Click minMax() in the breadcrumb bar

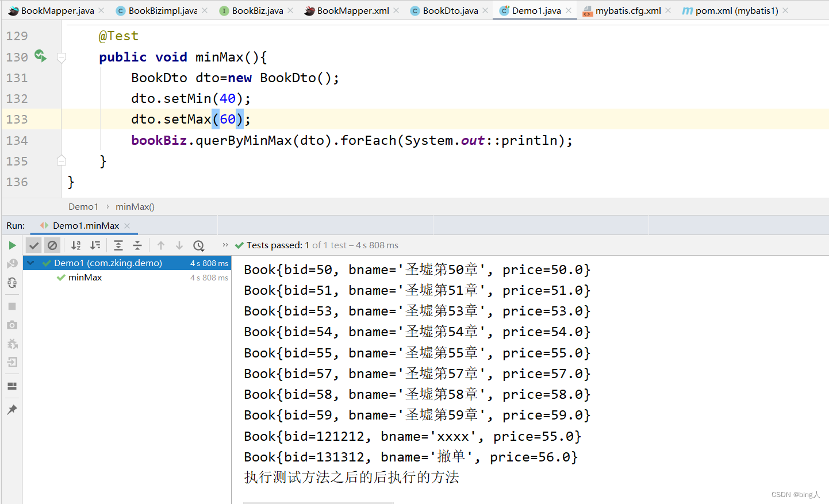[135, 207]
